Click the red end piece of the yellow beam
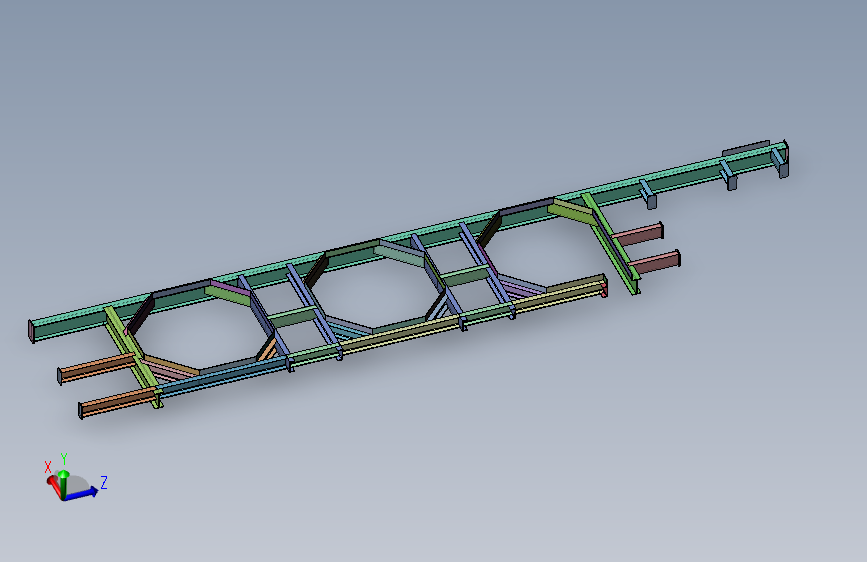 click(604, 290)
